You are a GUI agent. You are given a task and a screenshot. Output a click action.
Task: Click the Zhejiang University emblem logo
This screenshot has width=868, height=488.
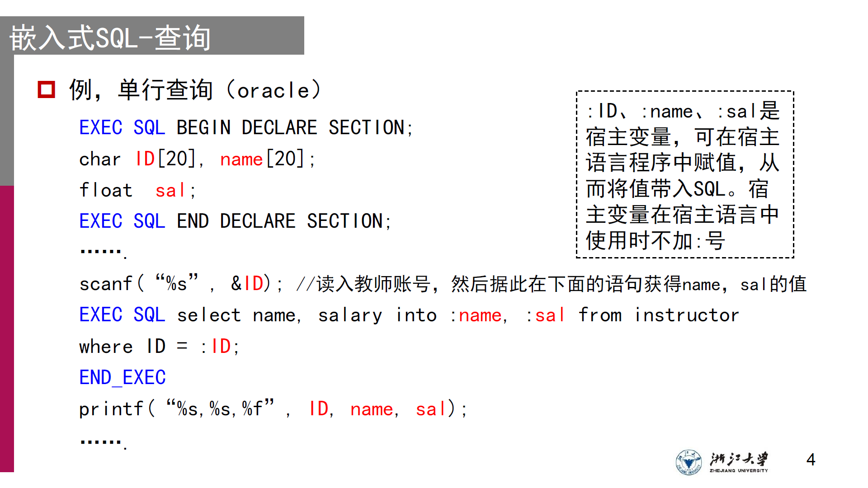(689, 462)
